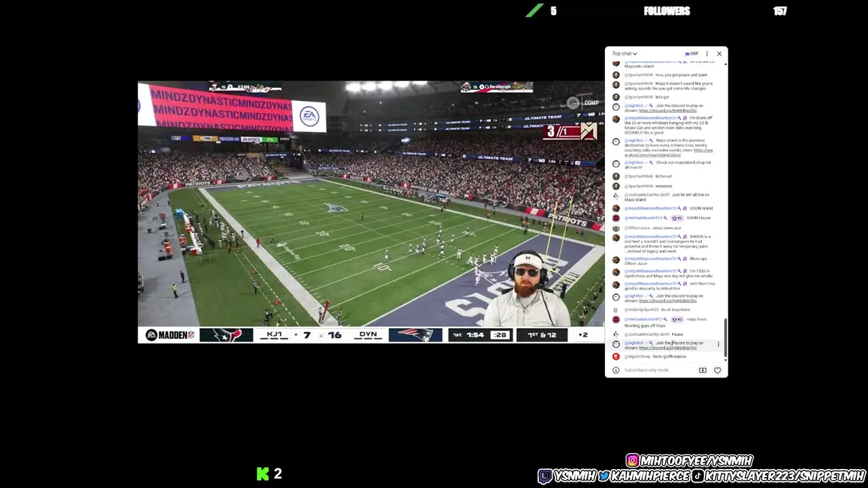Click the green Kick K icon
868x488 pixels.
coord(262,474)
